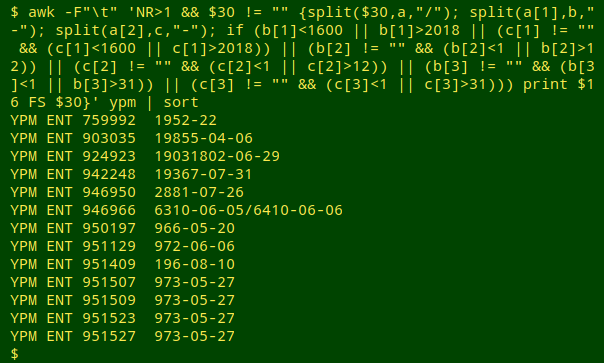Click the record ID 946950
604x363 pixels.
pos(109,192)
